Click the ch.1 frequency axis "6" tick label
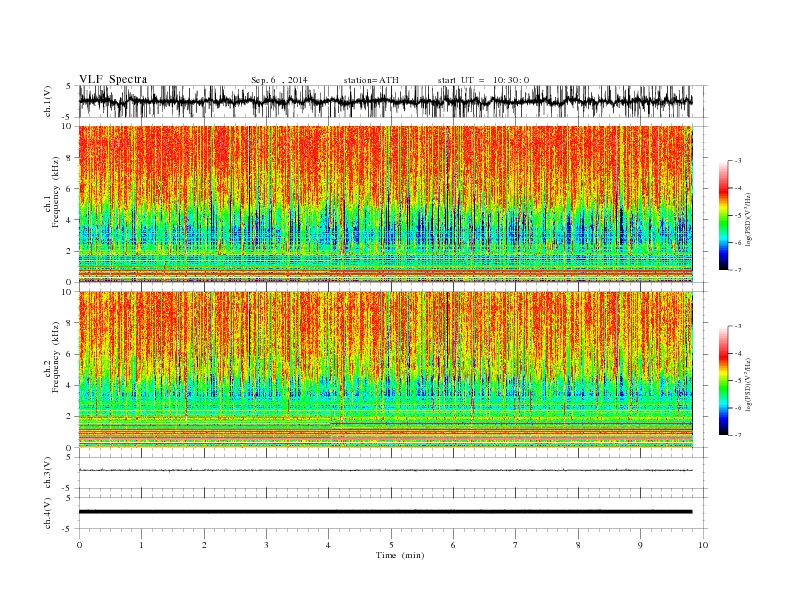The image size is (792, 612). [70, 188]
